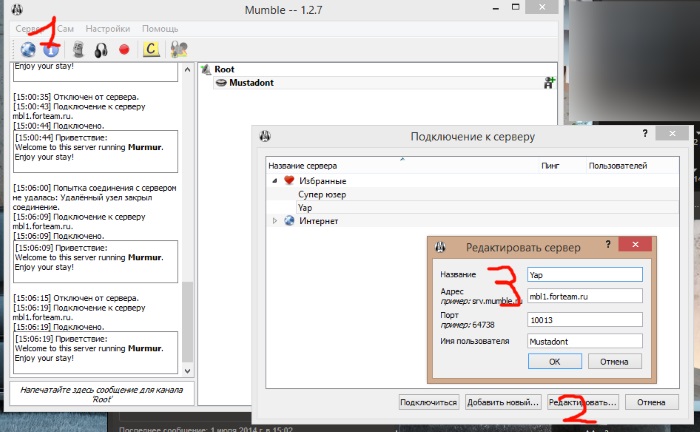
Task: Click the log scrollbar thumb
Action: click(188, 321)
